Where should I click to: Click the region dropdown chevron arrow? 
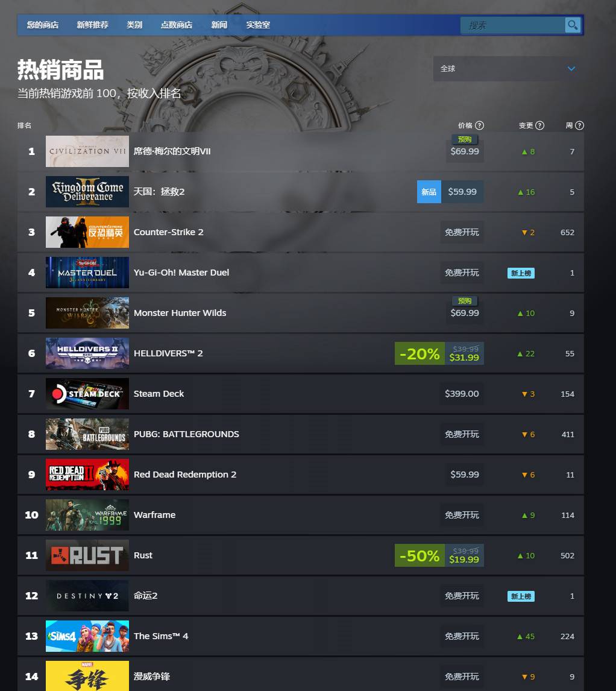pyautogui.click(x=571, y=69)
